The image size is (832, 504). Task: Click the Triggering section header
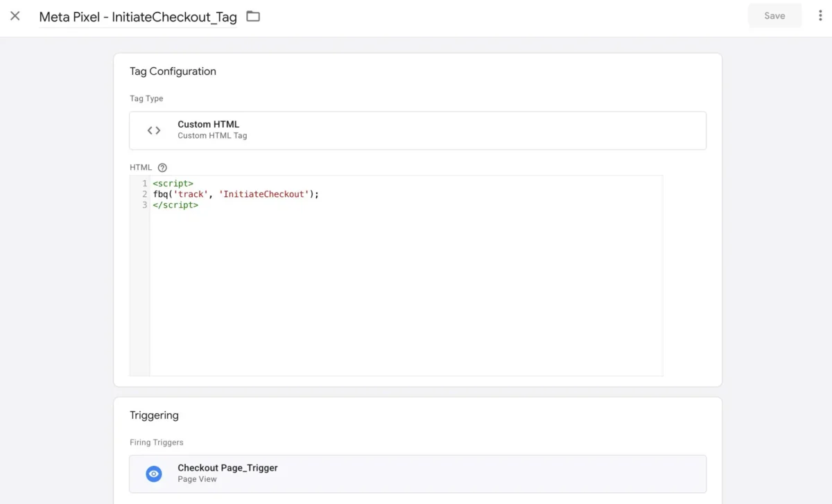pos(154,415)
